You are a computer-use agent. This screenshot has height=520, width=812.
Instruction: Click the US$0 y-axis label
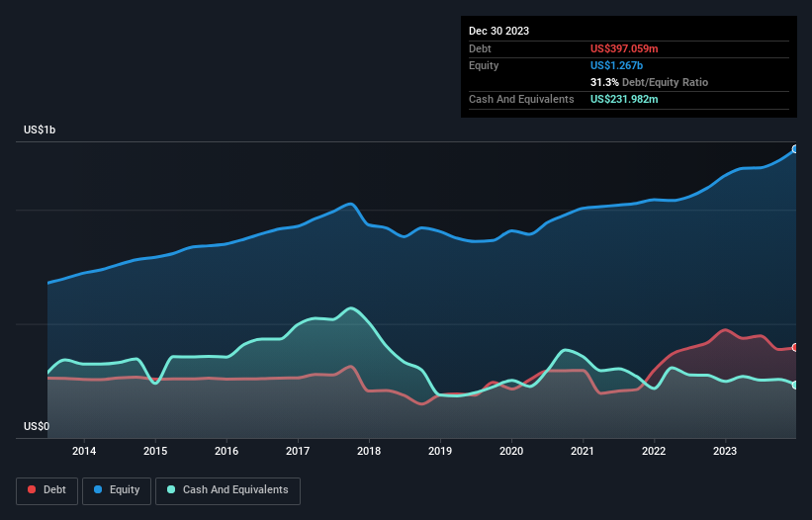pos(37,426)
